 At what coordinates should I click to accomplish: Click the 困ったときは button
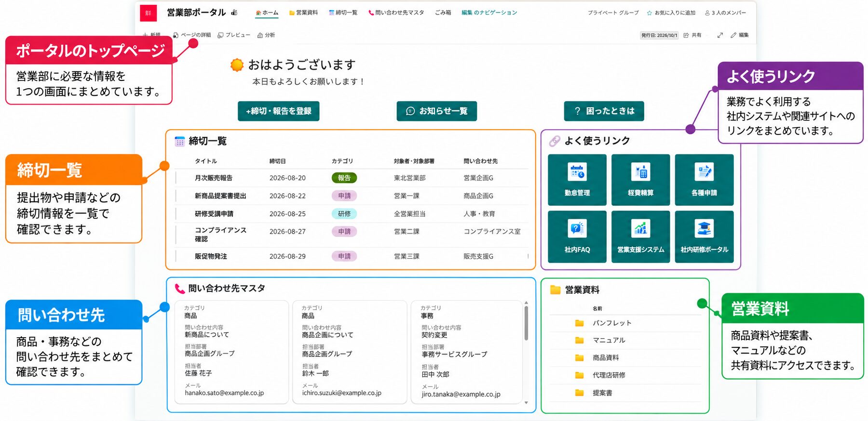604,111
